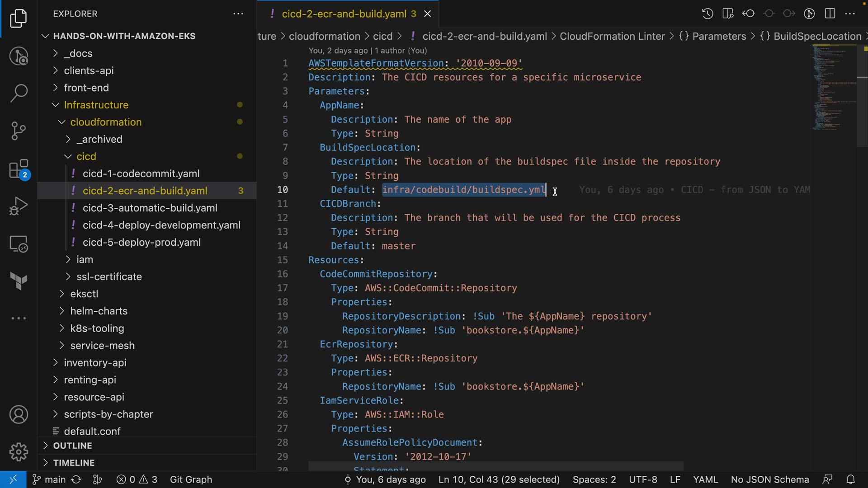Image resolution: width=868 pixels, height=488 pixels.
Task: Open the Terraform extension view
Action: [x=19, y=281]
